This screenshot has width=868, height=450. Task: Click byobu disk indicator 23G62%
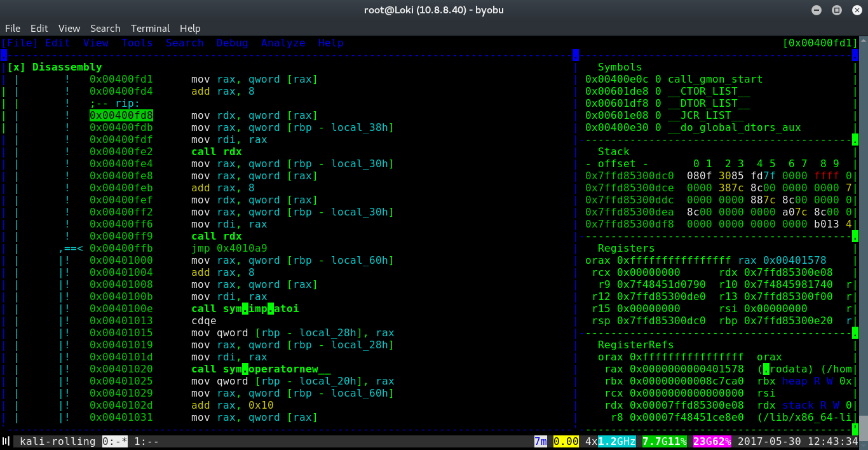pyautogui.click(x=712, y=441)
